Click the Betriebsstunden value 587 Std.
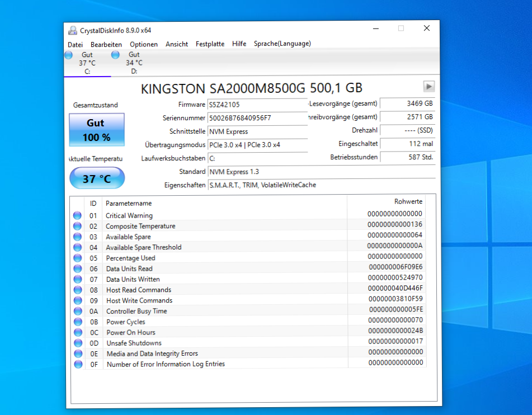The image size is (532, 415). [x=407, y=157]
